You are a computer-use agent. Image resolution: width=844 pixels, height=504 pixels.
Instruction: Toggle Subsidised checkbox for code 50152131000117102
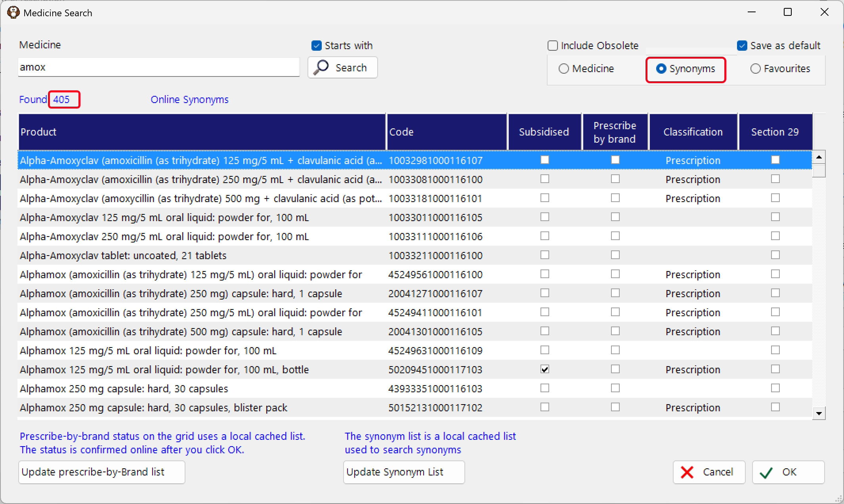pyautogui.click(x=545, y=407)
